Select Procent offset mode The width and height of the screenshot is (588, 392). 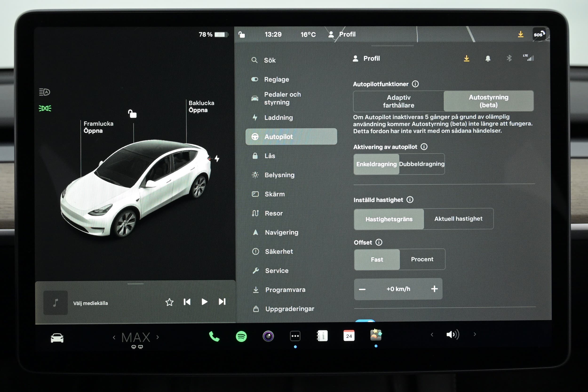click(422, 259)
